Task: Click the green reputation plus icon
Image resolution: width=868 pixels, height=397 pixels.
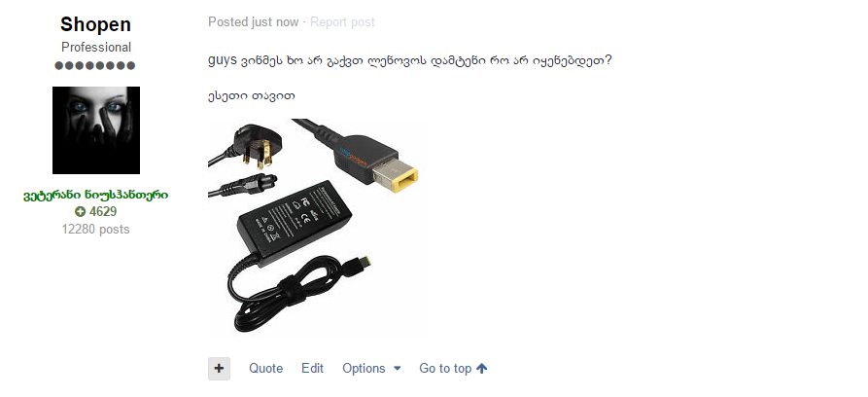Action: [81, 211]
